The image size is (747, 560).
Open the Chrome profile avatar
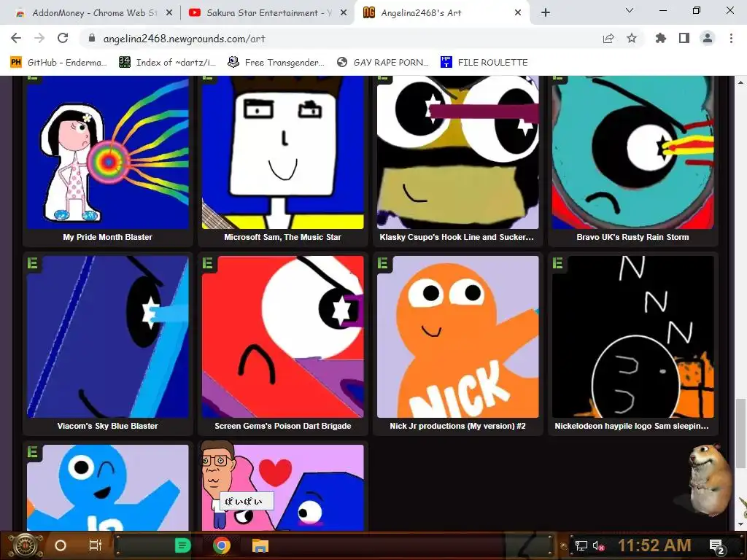click(x=708, y=38)
